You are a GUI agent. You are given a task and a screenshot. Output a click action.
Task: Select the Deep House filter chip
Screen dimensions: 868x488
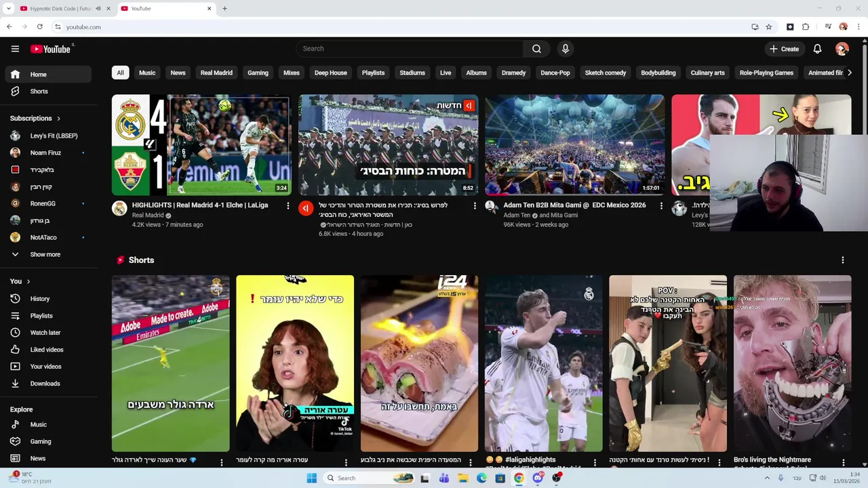pos(331,73)
